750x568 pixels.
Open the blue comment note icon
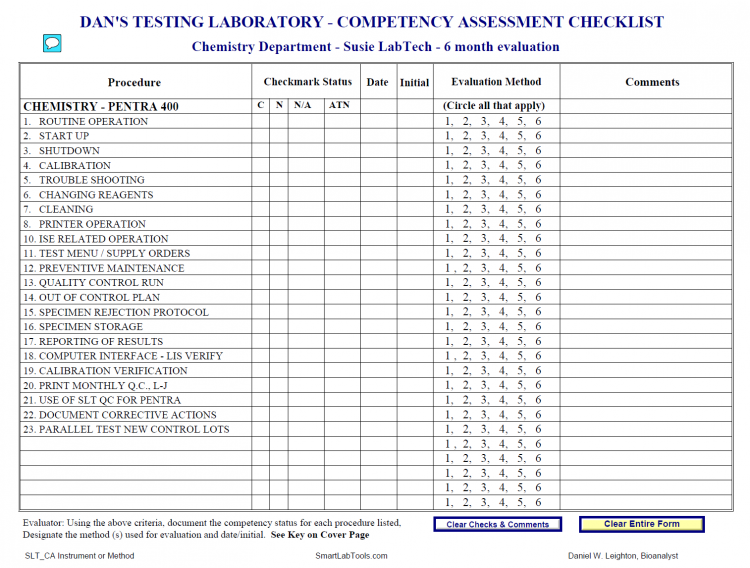coord(52,43)
